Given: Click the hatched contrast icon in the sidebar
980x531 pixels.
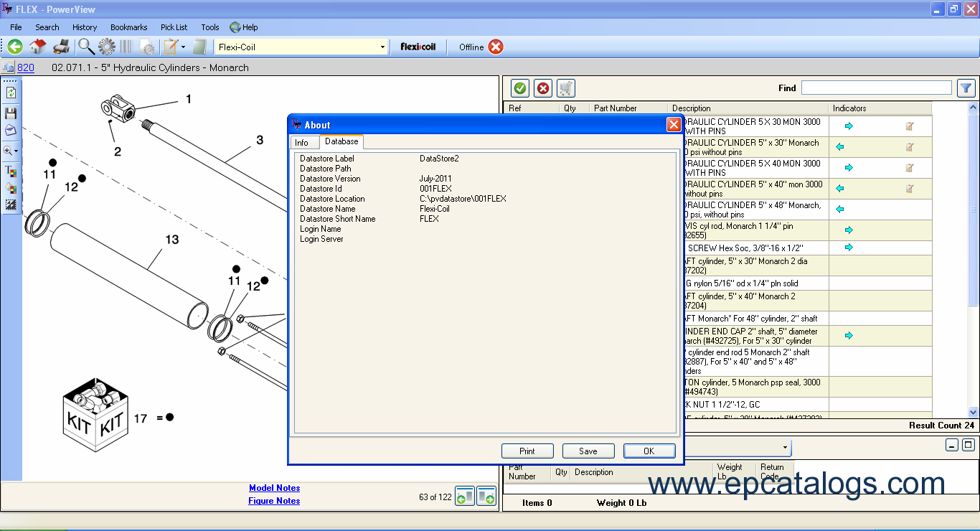Looking at the screenshot, I should (x=11, y=205).
